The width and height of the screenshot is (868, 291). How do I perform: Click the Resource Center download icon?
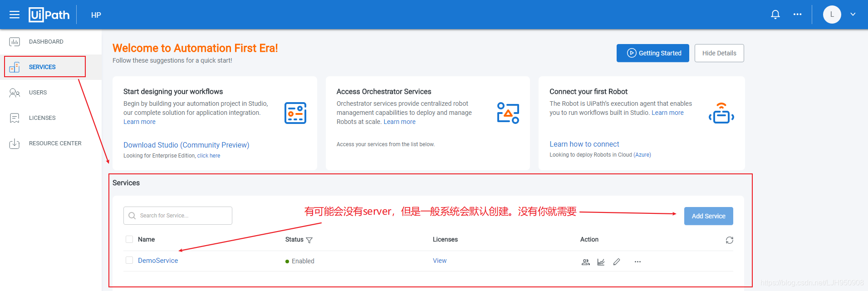point(15,143)
